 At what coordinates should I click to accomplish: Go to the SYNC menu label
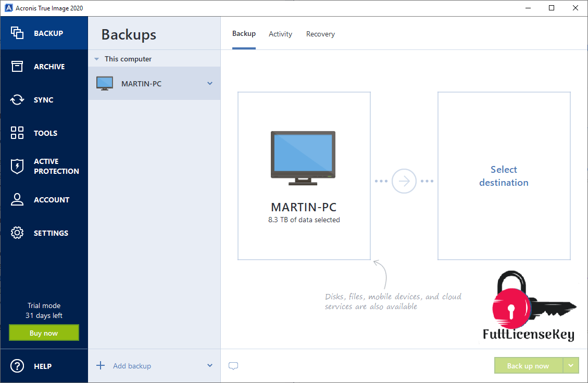[44, 100]
